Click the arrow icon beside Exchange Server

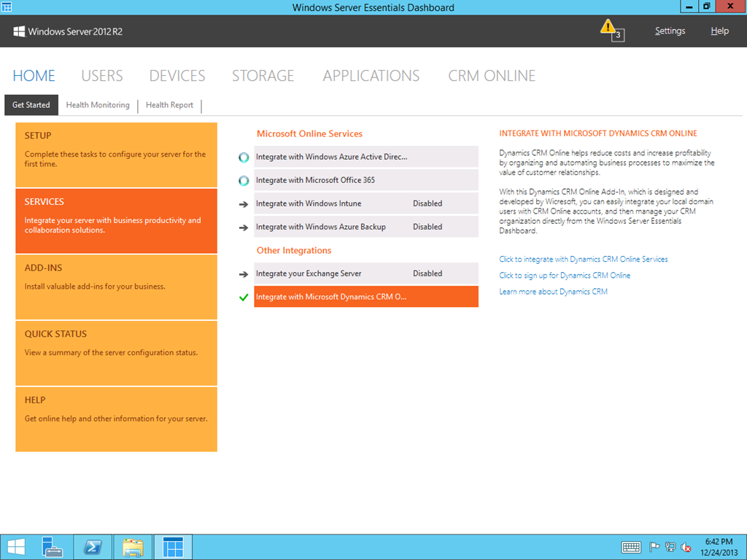click(x=244, y=274)
